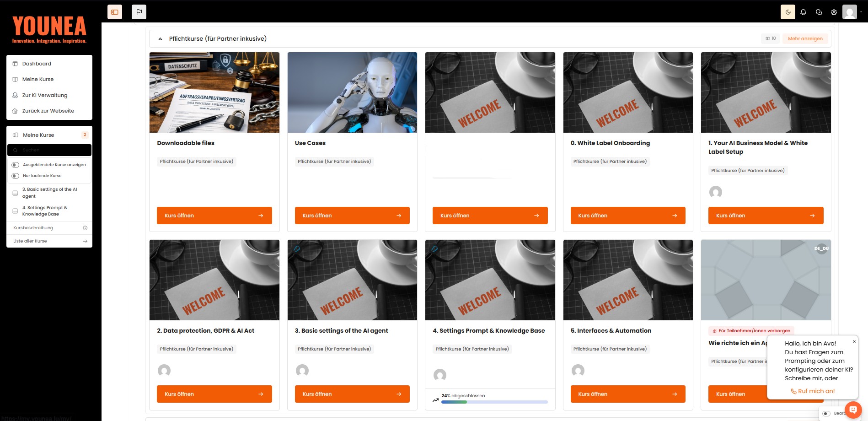Click the flag icon in top bar

[139, 12]
